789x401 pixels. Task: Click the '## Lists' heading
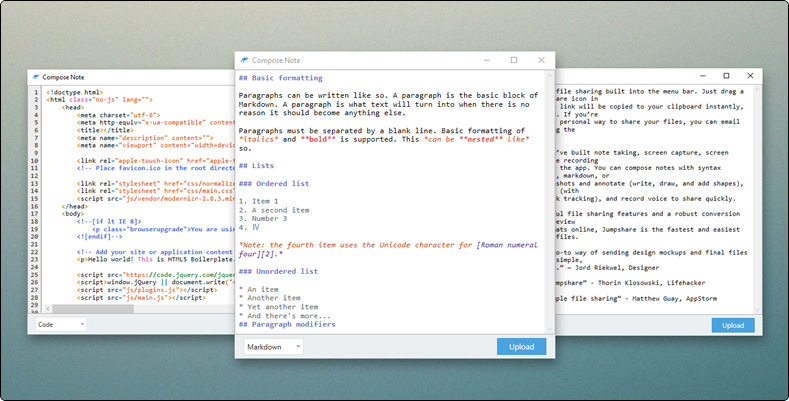(256, 166)
